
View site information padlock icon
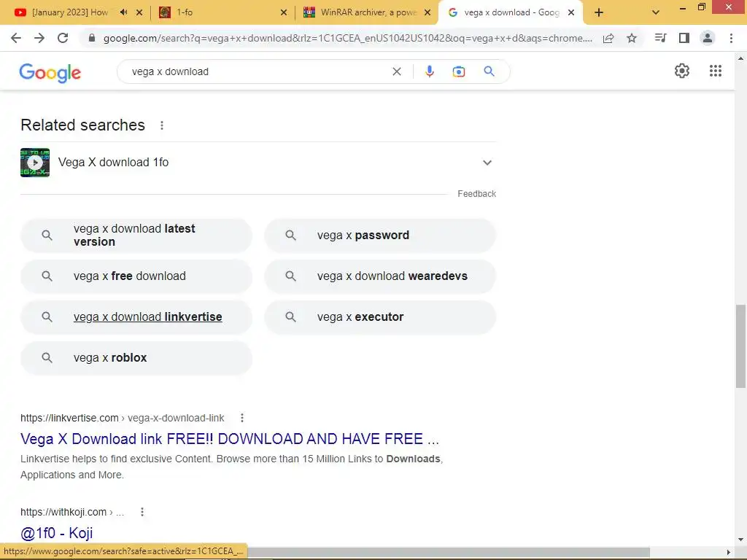click(92, 38)
